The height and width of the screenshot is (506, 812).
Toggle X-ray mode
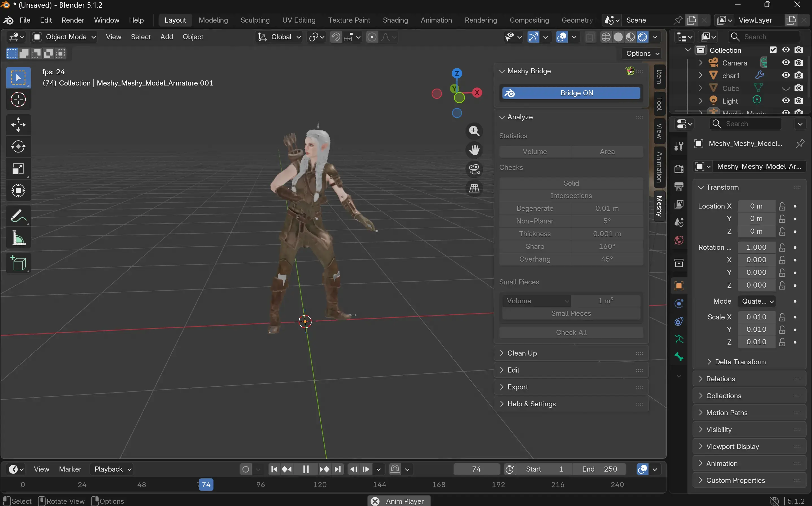590,37
